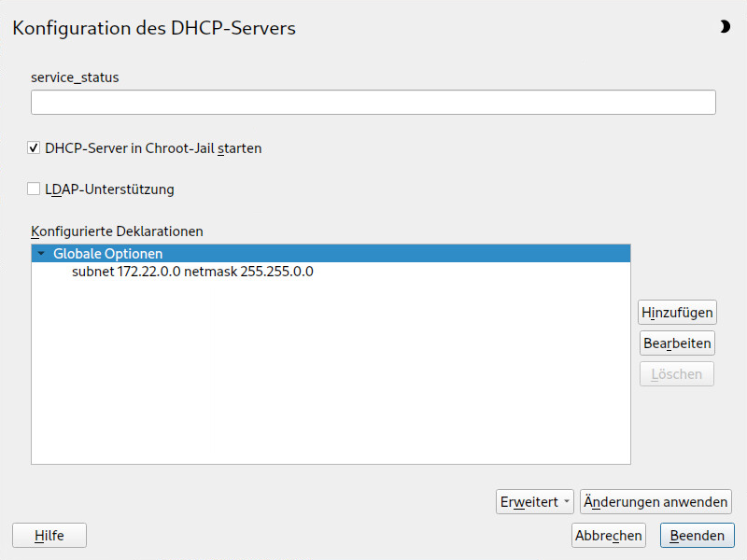The width and height of the screenshot is (747, 560).
Task: Click the Hinzufügen button
Action: [677, 313]
